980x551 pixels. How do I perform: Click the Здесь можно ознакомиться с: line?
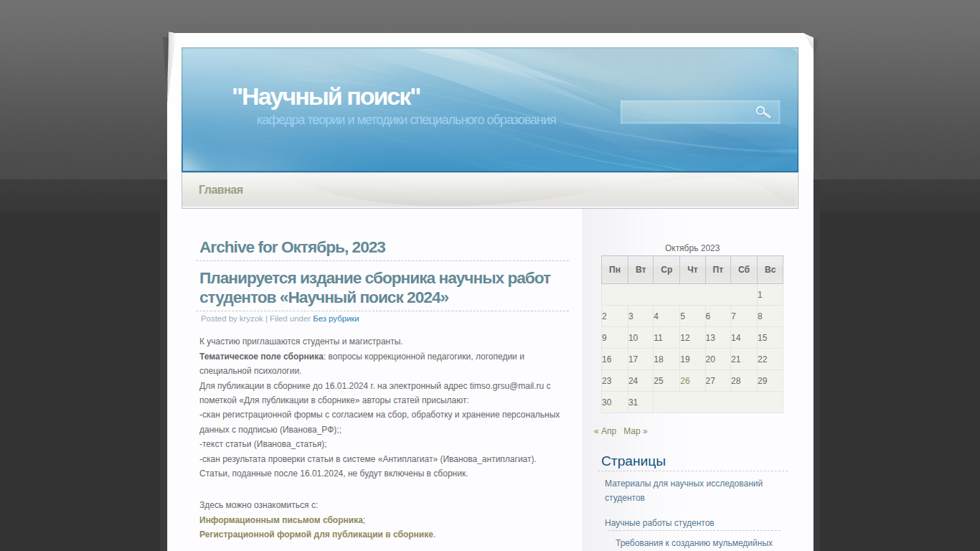258,505
